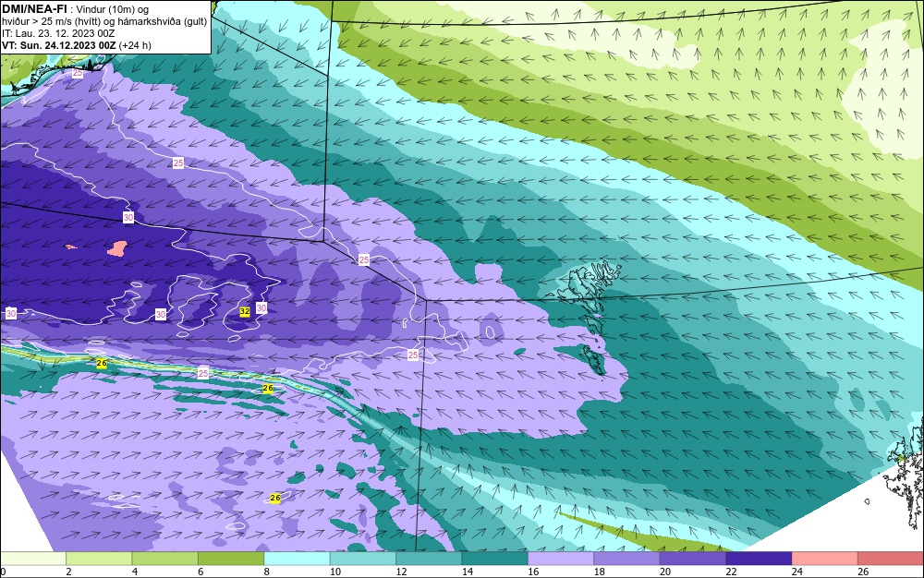Click the legend scale value 14
Viewport: 924px width, 578px height.
pyautogui.click(x=468, y=572)
